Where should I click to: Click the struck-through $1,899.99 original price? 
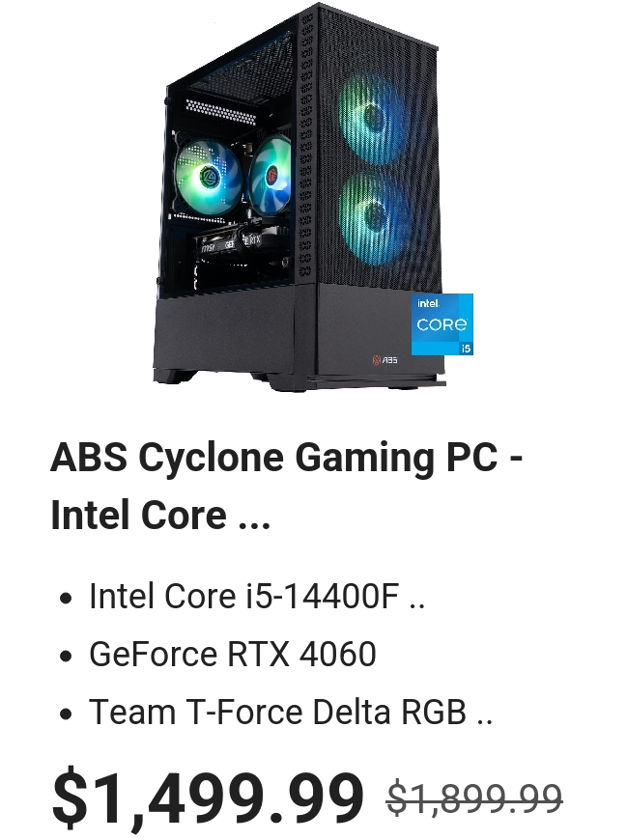click(x=474, y=798)
